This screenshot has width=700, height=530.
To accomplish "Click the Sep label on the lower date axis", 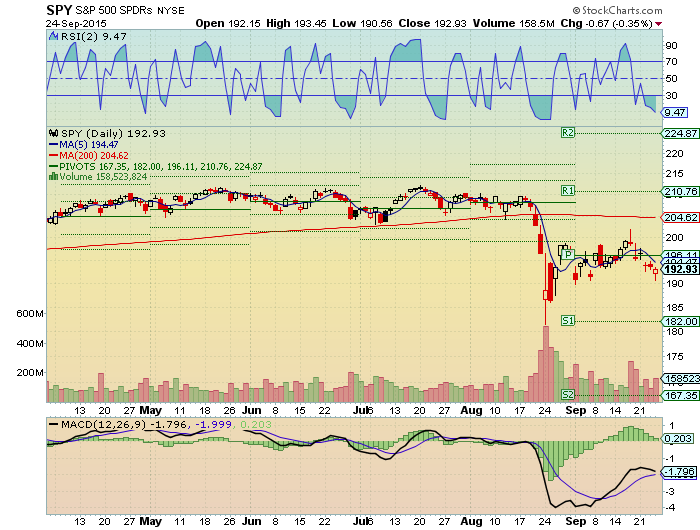I will 575,521.
